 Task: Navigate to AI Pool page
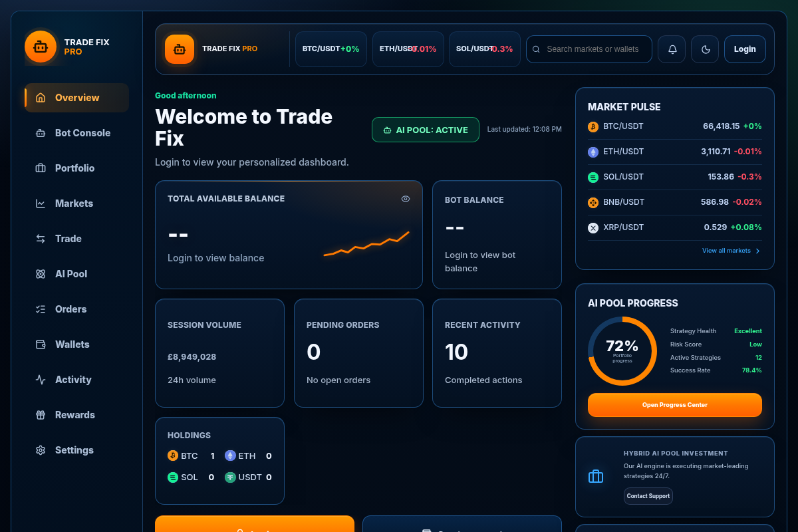click(77, 274)
